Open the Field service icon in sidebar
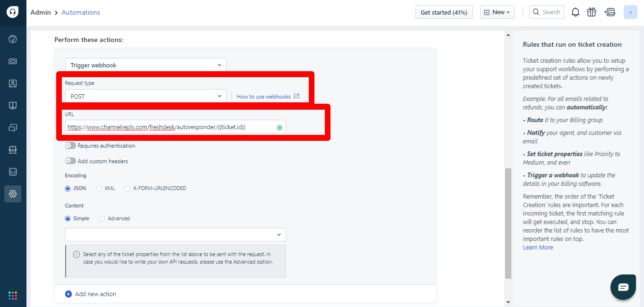The height and width of the screenshot is (307, 644). point(13,149)
